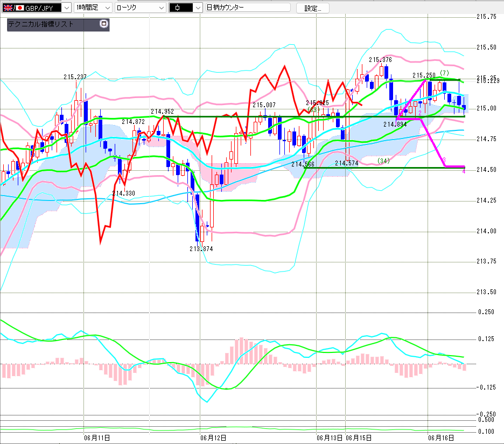This screenshot has height=444, width=504.
Task: Click the 214.566 price label
Action: point(303,164)
